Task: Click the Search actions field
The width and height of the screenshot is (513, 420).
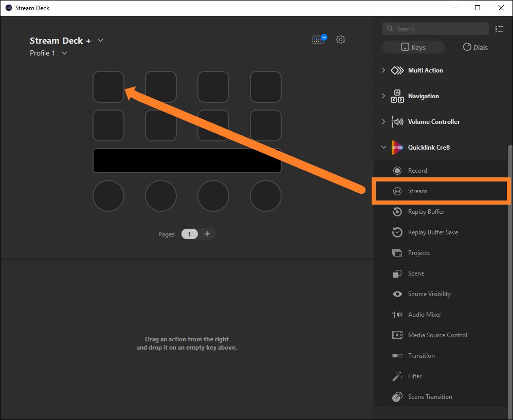Action: click(435, 29)
